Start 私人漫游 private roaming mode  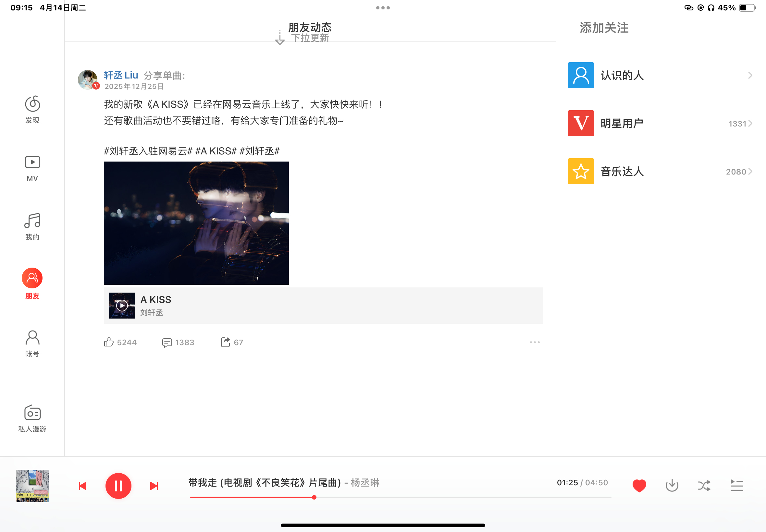tap(32, 419)
